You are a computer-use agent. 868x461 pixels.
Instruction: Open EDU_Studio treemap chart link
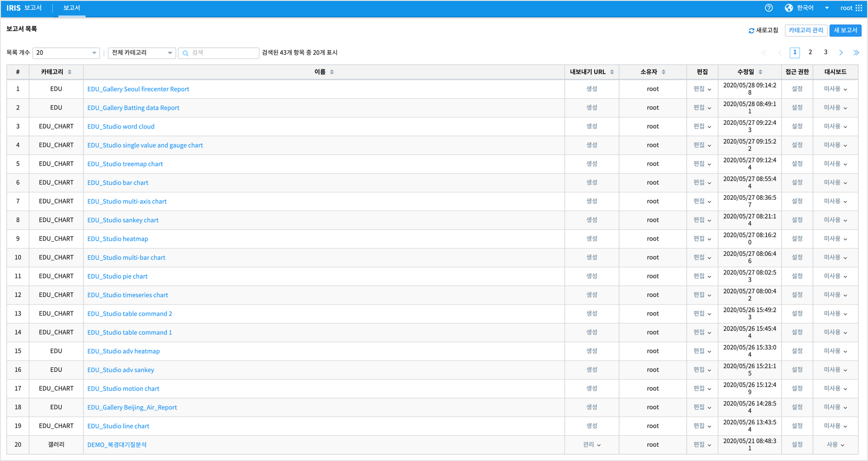[x=125, y=164]
